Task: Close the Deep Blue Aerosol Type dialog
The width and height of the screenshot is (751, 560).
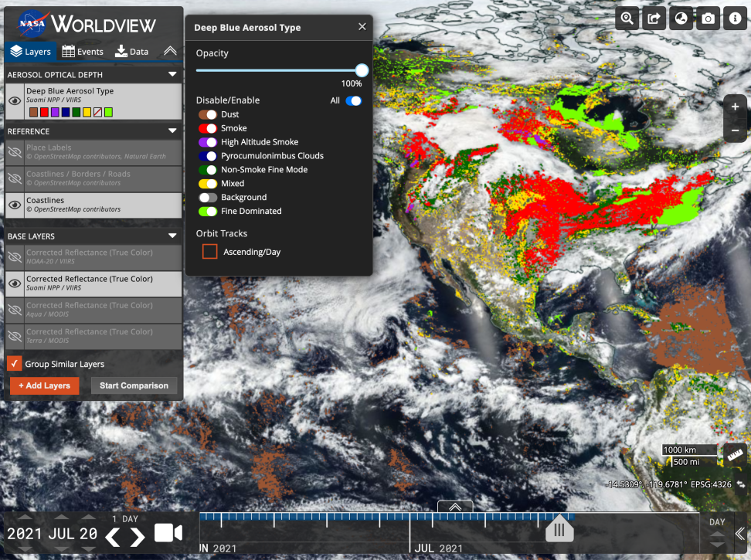Action: coord(362,27)
